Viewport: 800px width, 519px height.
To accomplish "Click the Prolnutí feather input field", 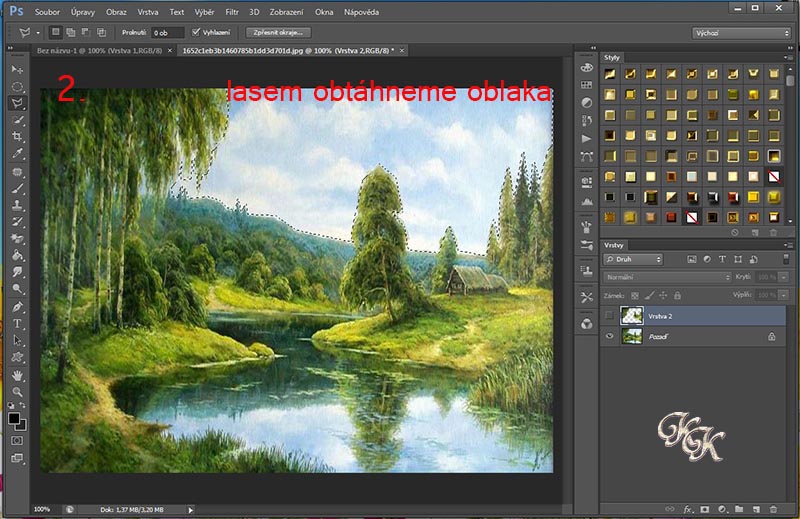I will [168, 33].
